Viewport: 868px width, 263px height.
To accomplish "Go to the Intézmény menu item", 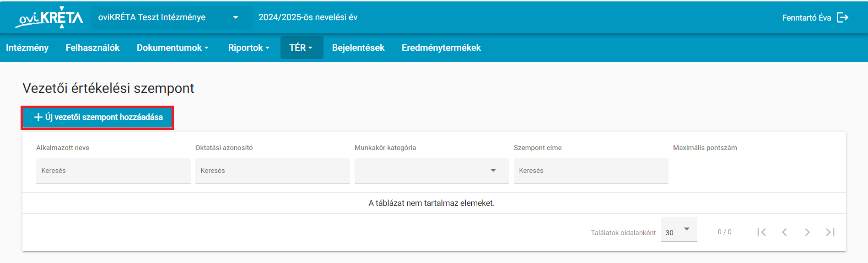I will click(x=27, y=48).
